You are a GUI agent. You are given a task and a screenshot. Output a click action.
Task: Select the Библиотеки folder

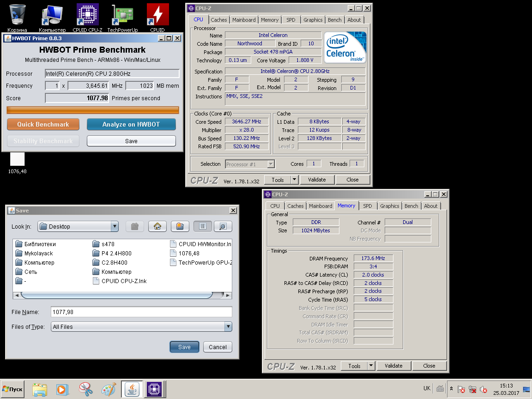[x=36, y=244]
